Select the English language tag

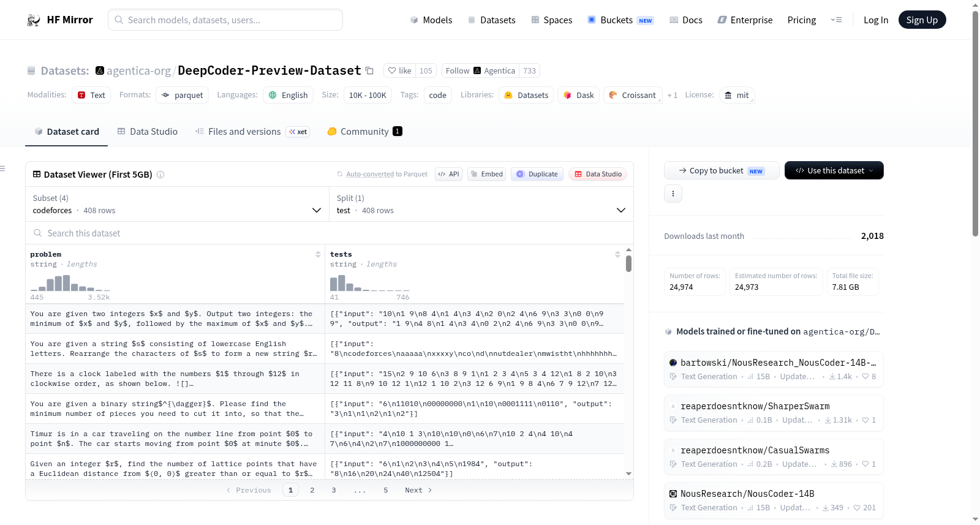[288, 95]
